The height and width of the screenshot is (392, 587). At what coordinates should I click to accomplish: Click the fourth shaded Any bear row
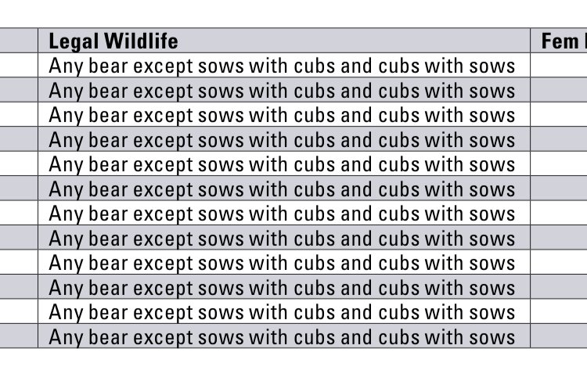(x=284, y=139)
